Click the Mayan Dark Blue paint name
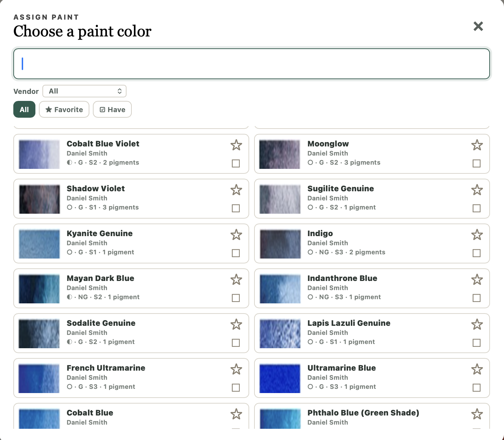Viewport: 504px width, 440px height. point(100,279)
